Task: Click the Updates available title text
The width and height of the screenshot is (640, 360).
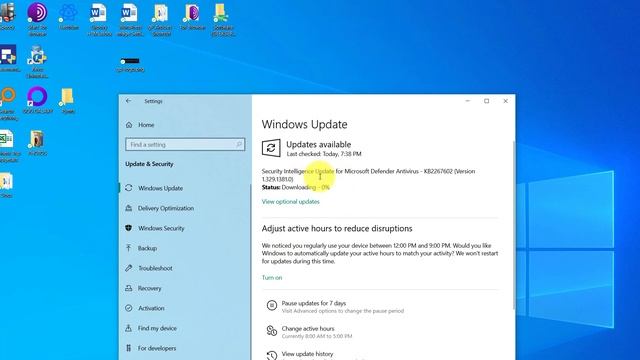Action: pyautogui.click(x=318, y=144)
